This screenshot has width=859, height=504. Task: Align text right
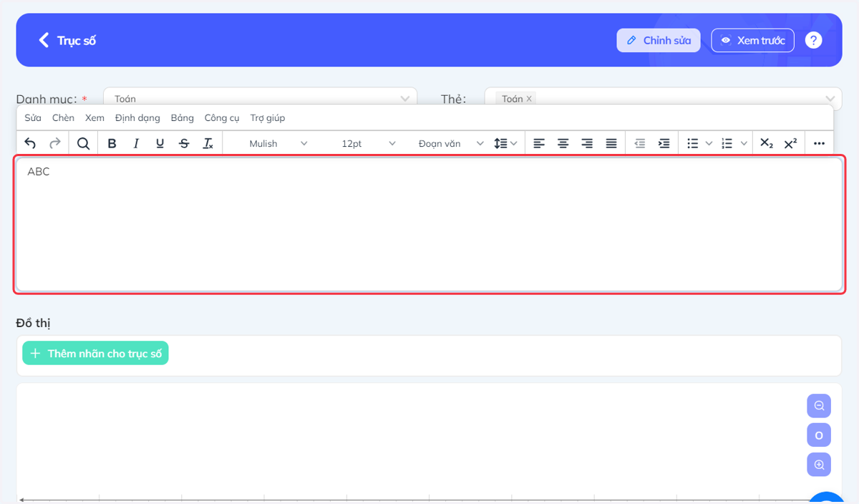point(587,143)
